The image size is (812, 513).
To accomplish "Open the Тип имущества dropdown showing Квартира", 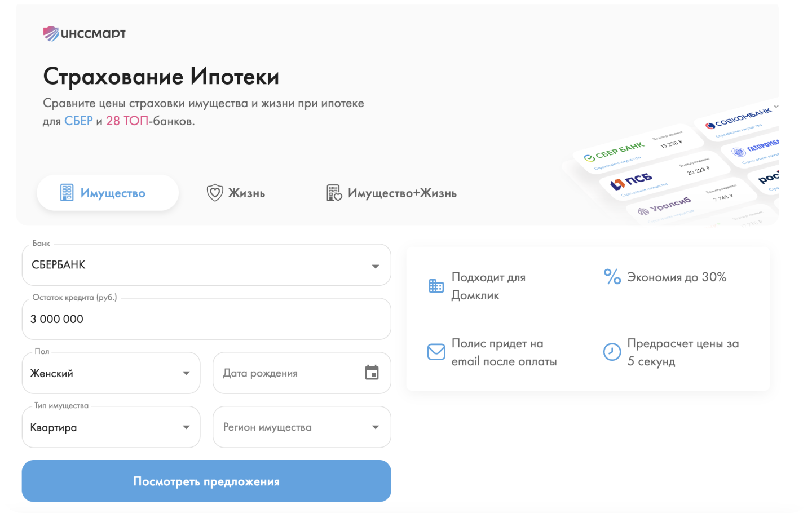I will [111, 427].
